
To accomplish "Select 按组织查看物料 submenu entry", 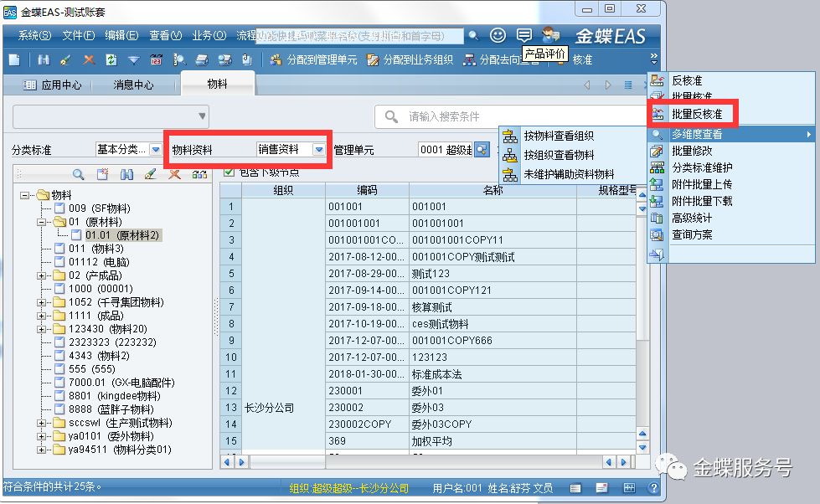I will point(559,155).
